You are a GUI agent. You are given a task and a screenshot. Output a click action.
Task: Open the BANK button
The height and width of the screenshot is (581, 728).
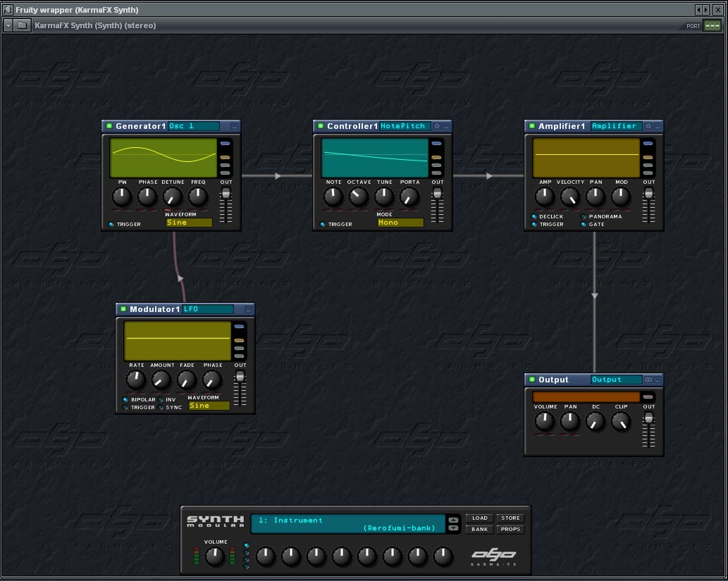pyautogui.click(x=480, y=529)
